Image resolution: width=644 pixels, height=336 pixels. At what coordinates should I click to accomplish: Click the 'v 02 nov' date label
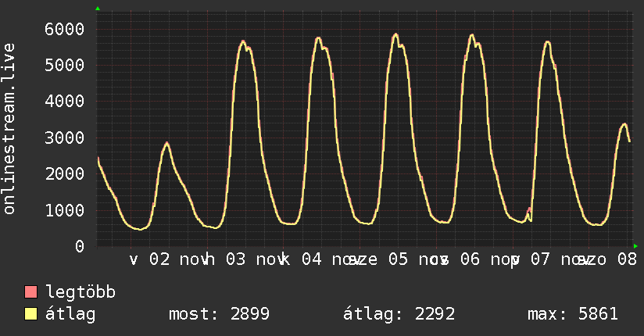(x=170, y=259)
